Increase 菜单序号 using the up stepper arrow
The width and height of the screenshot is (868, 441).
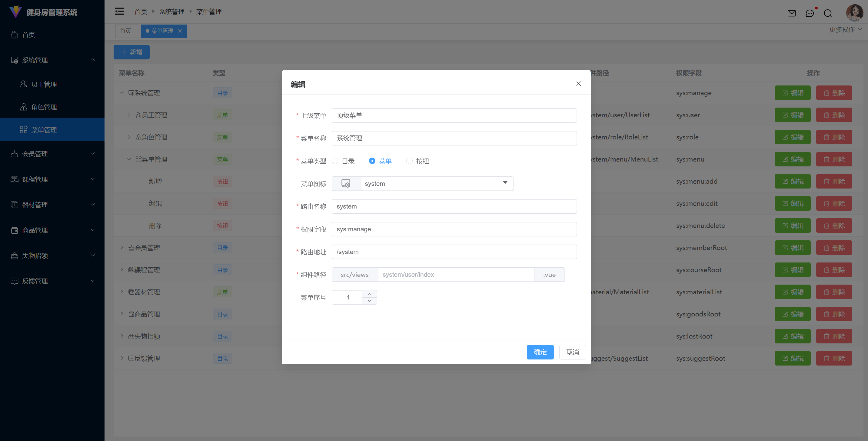click(x=369, y=293)
